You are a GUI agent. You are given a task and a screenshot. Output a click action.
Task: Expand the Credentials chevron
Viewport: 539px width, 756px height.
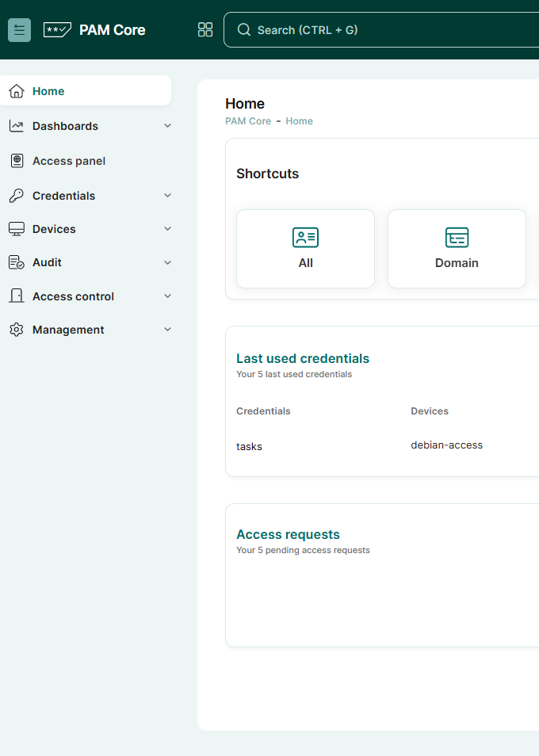[167, 196]
